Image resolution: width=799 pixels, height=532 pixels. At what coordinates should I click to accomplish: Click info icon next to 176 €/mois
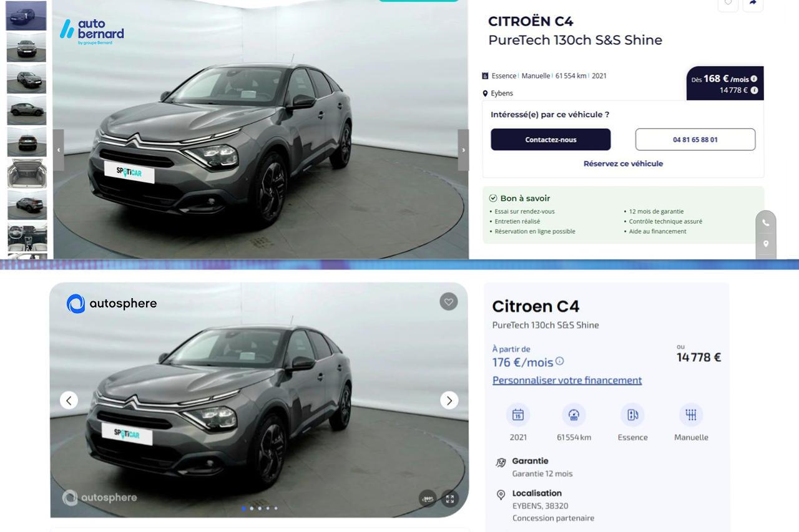(559, 361)
